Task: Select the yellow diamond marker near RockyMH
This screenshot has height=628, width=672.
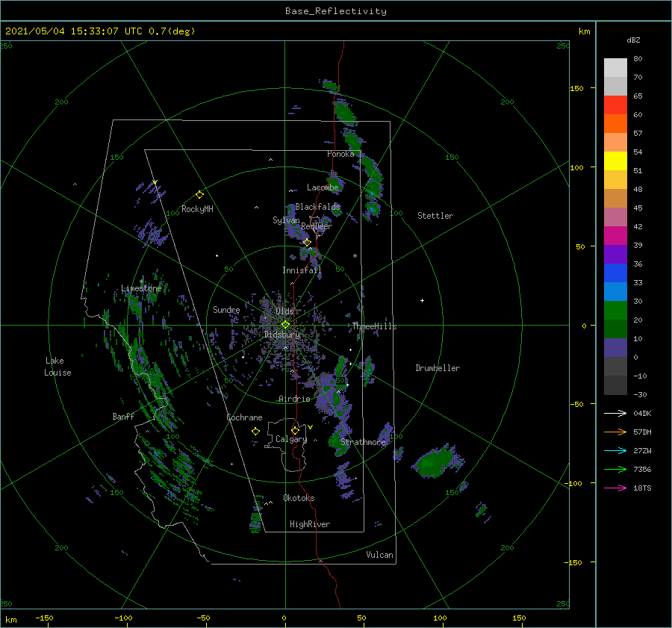Action: (199, 195)
